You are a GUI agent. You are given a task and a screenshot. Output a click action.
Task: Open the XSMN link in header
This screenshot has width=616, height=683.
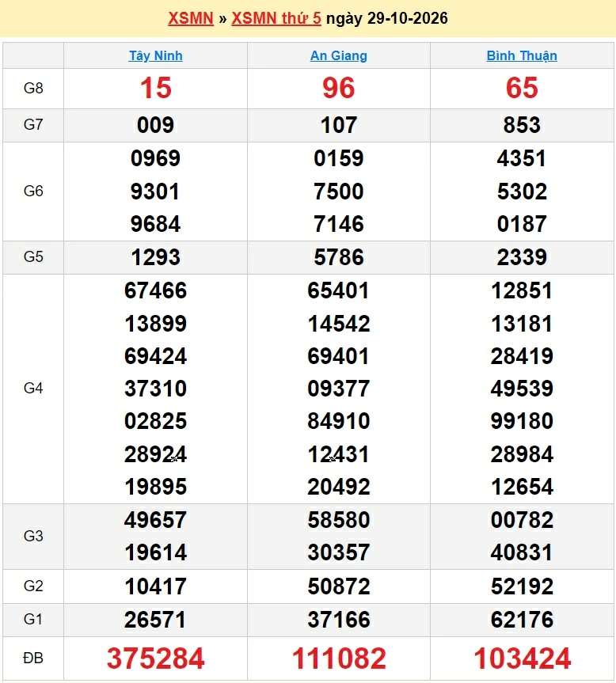tap(191, 18)
